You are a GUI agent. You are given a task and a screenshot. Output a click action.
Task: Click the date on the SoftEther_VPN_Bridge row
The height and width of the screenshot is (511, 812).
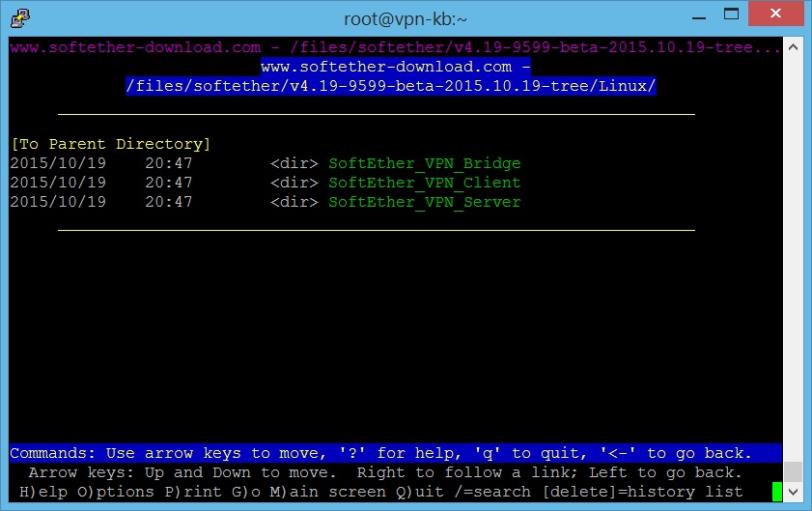coord(58,163)
